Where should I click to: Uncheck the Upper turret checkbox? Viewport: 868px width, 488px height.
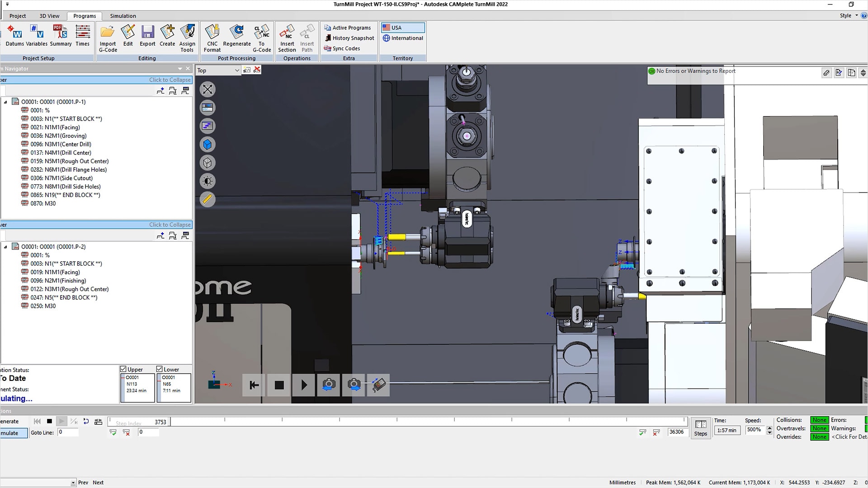(123, 369)
